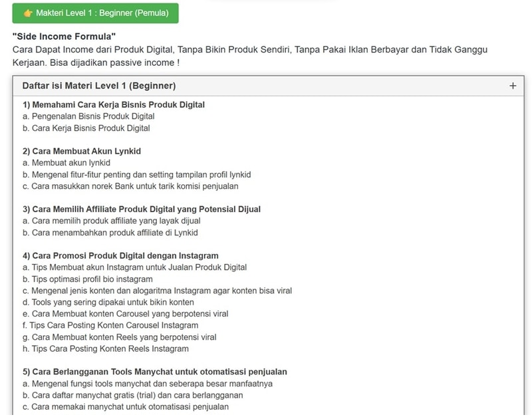532x419 pixels.
Task: Select item Cara menambahkan produk affiliate di Lynkid
Action: [110, 233]
